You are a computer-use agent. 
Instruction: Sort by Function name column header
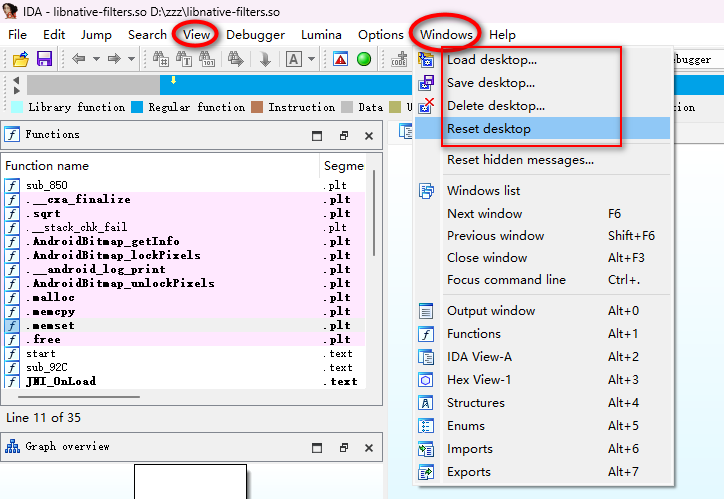[x=161, y=166]
